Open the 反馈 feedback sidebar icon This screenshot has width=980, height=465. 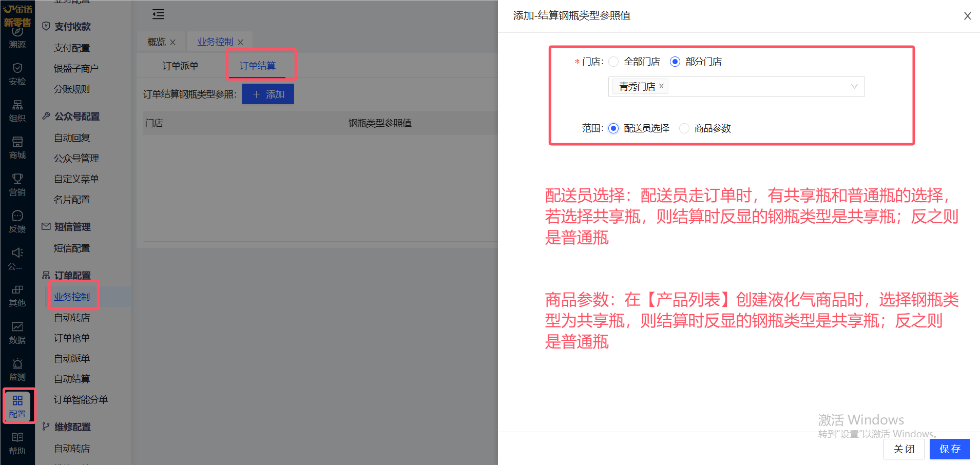coord(17,222)
